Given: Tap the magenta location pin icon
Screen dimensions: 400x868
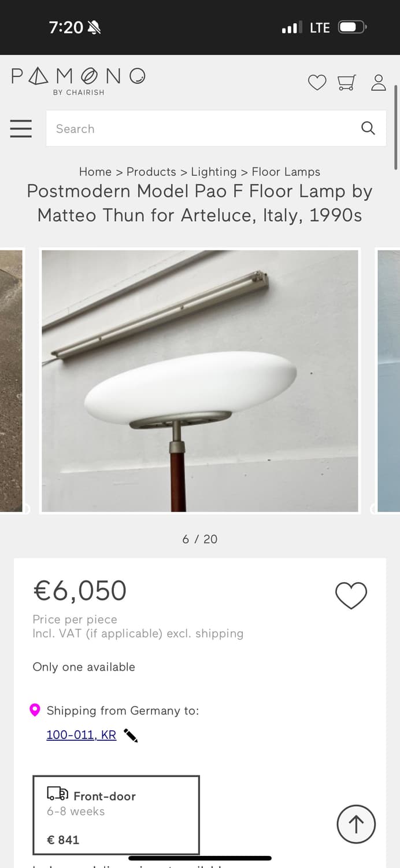Looking at the screenshot, I should pyautogui.click(x=35, y=710).
